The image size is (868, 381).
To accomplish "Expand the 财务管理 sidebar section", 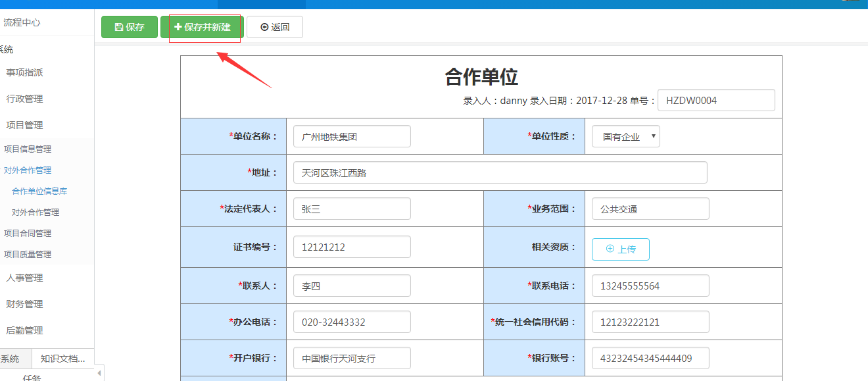I will [24, 304].
